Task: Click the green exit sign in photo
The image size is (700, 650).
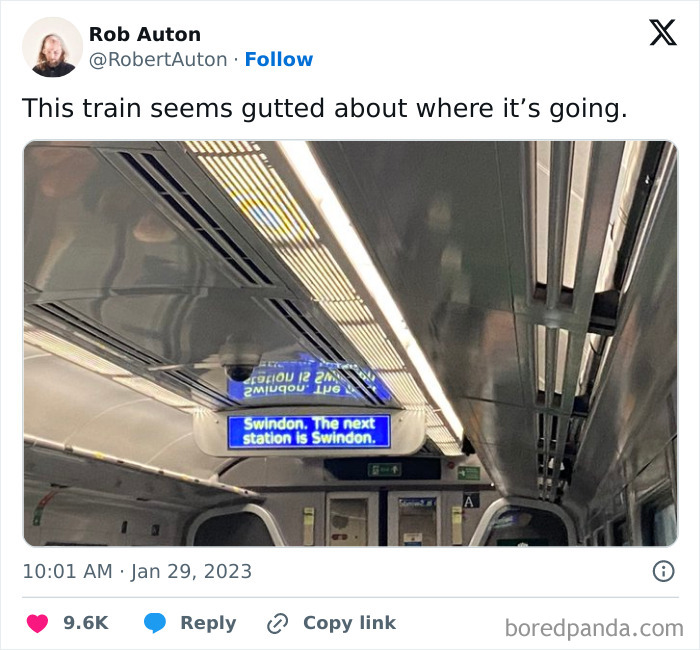Action: (x=384, y=469)
